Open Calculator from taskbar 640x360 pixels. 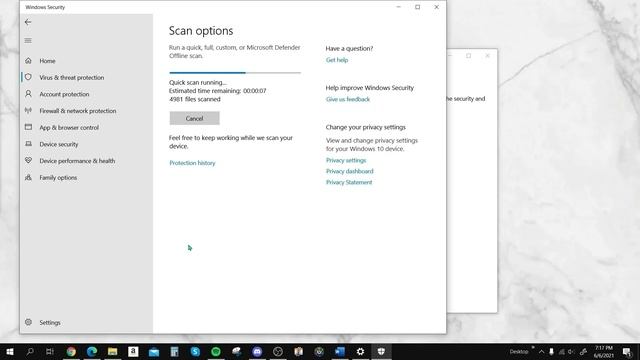coord(174,351)
